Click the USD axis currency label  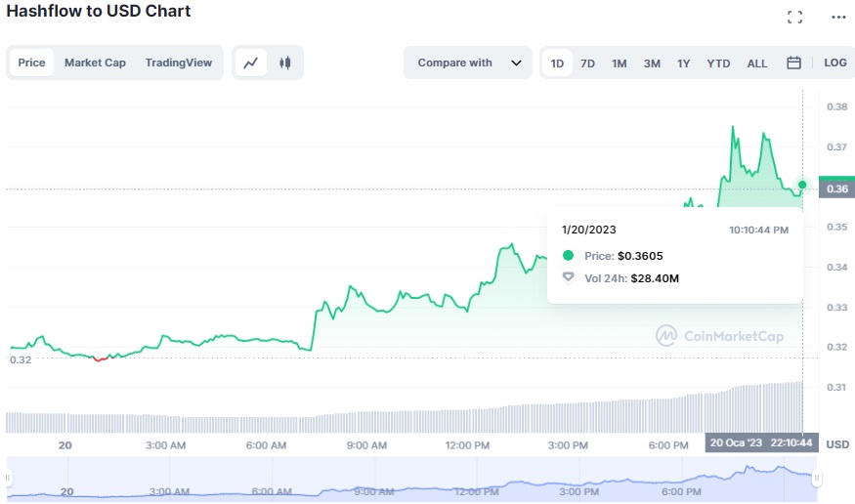[x=837, y=444]
